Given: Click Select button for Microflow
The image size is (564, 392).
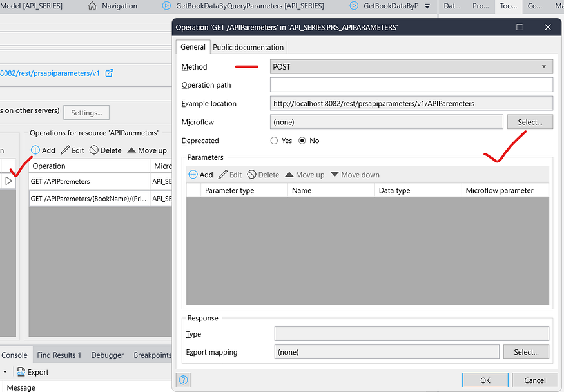Looking at the screenshot, I should 530,122.
